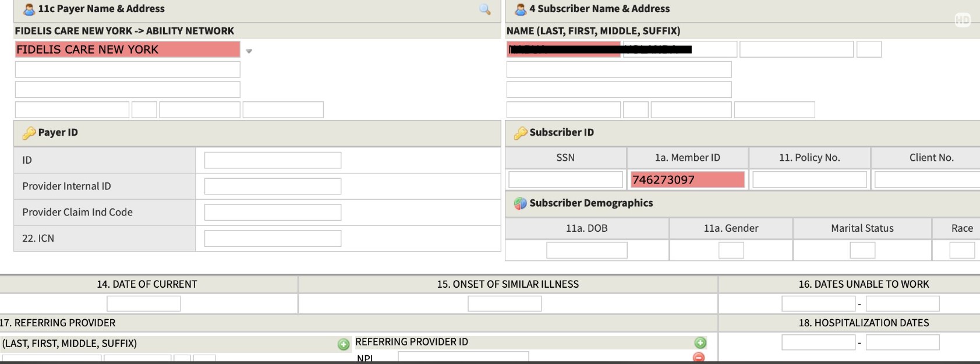Click the Provider Claim Ind Code field
980x364 pixels.
pos(273,213)
